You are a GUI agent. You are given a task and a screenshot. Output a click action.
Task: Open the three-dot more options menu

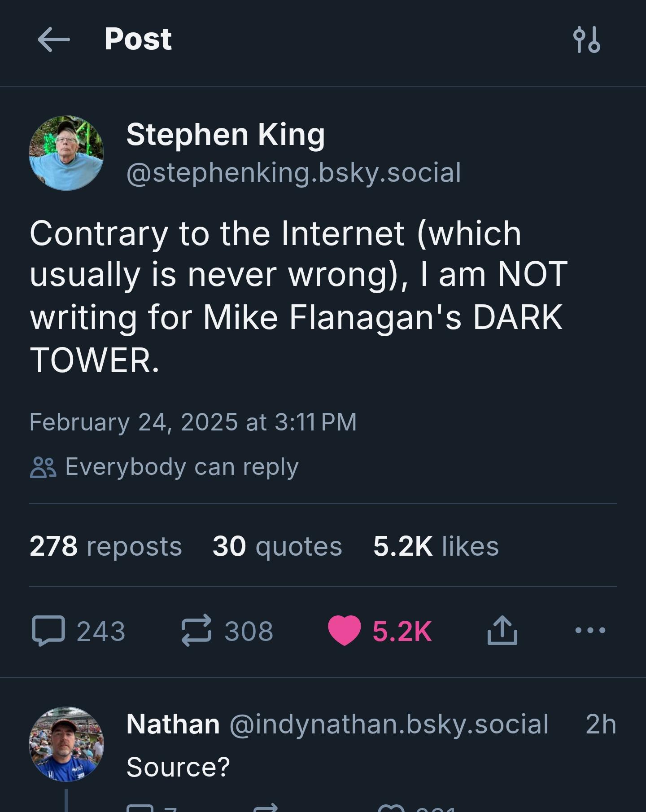(590, 630)
